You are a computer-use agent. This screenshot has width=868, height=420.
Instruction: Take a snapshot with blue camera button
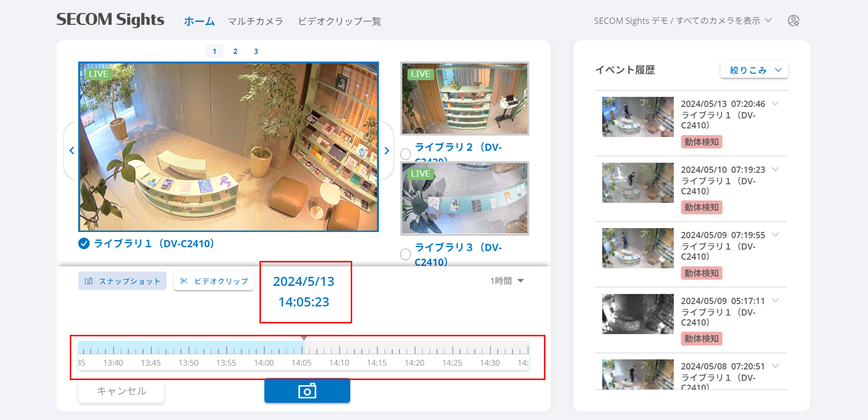(x=307, y=391)
